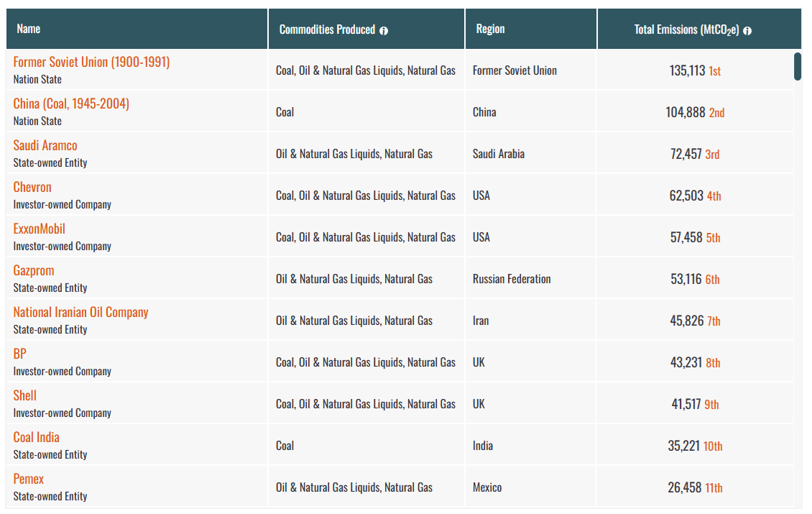
Task: Open the Shell company link
Action: coord(25,395)
